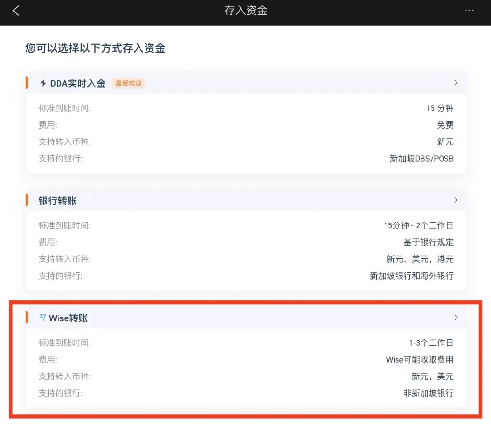The width and height of the screenshot is (491, 448).
Task: Open the three-dot more options menu
Action: coord(469,11)
